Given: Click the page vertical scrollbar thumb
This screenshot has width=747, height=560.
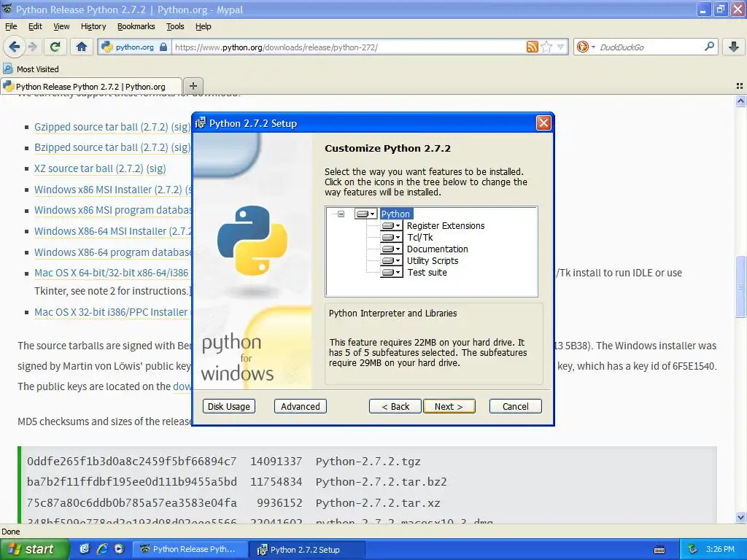Looking at the screenshot, I should [740, 286].
